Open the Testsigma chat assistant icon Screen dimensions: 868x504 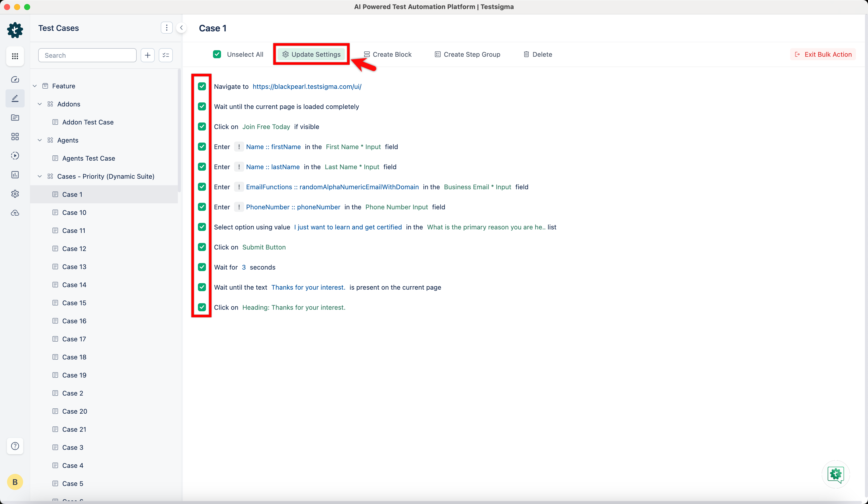point(835,474)
